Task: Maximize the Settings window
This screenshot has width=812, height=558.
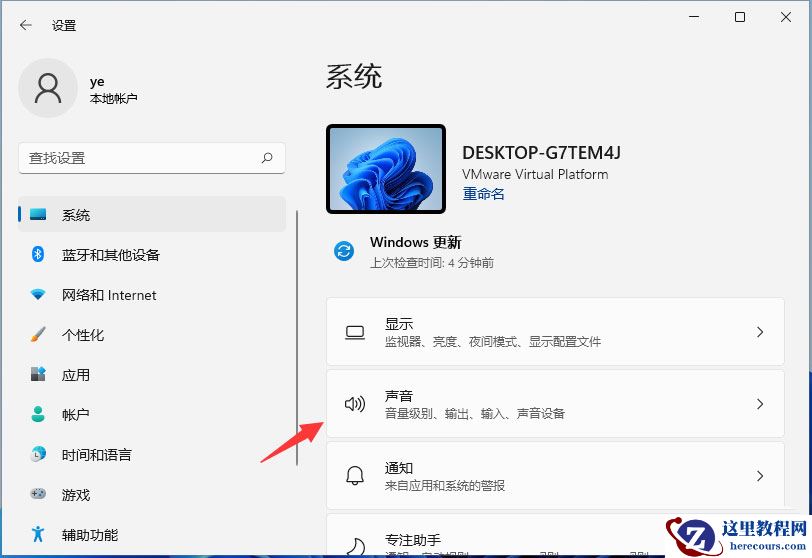Action: (x=740, y=17)
